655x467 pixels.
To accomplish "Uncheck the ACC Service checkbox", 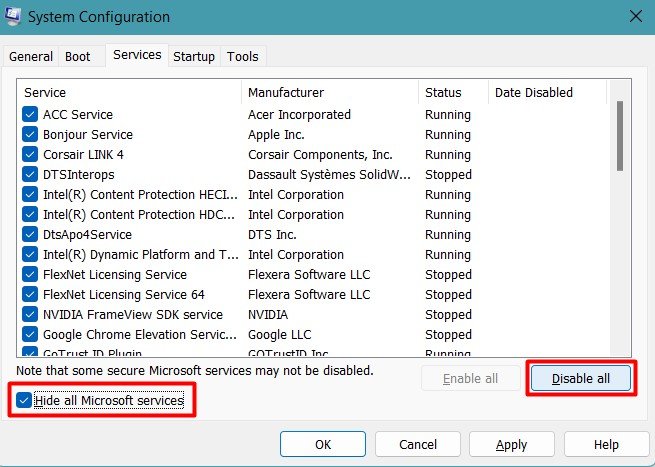I will [30, 114].
